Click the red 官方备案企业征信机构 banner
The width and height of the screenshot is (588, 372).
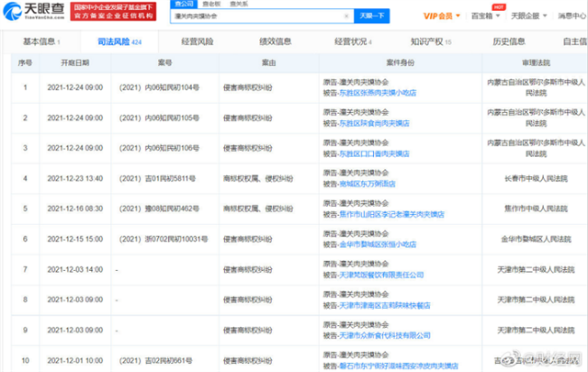point(113,11)
